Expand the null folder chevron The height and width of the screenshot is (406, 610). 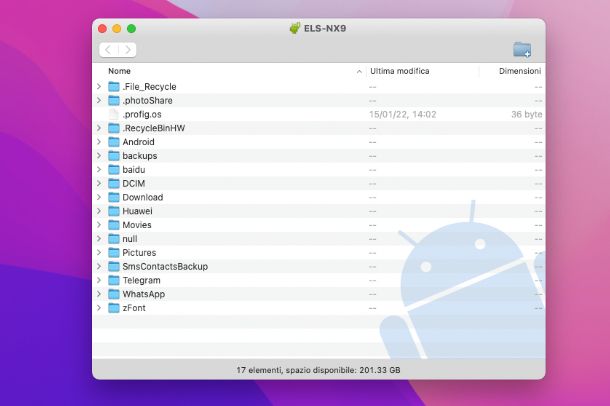coord(99,239)
